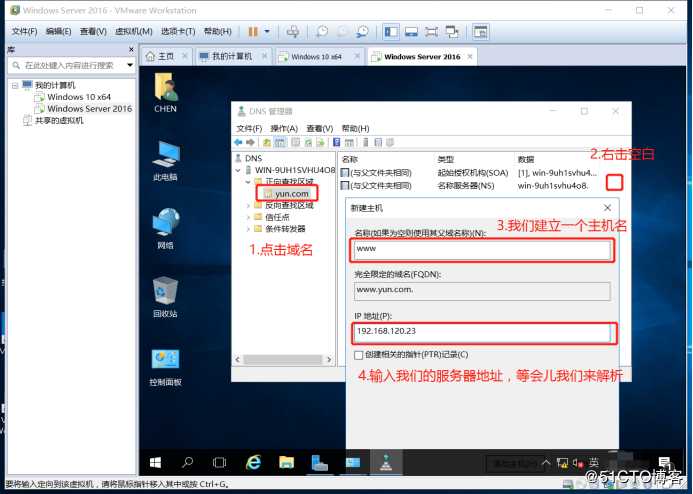Click the taskbar search magnifier icon
Image resolution: width=693 pixels, height=494 pixels.
pyautogui.click(x=187, y=463)
